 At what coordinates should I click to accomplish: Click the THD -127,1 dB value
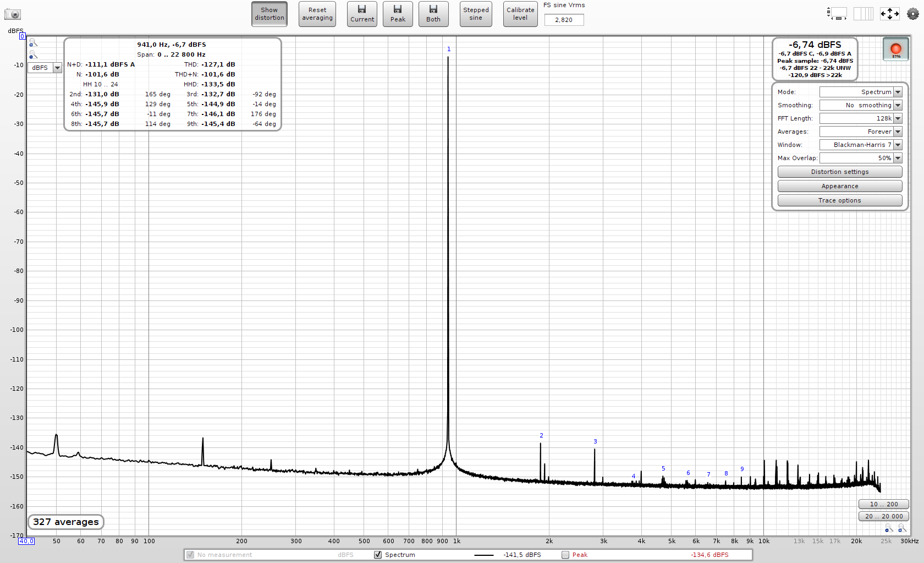click(218, 64)
